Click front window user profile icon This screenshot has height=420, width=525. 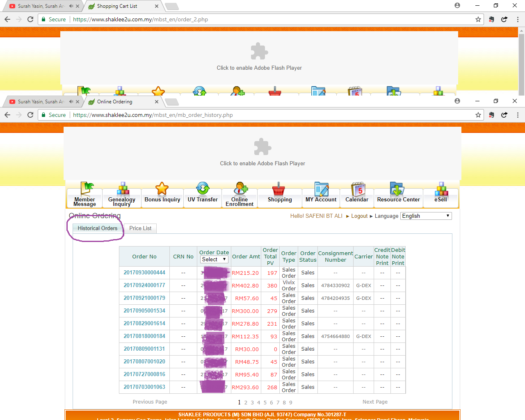point(457,101)
